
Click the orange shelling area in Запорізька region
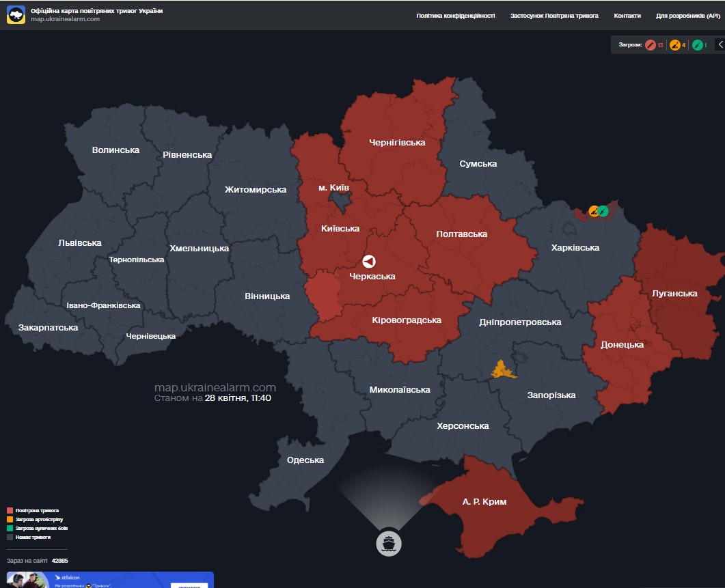coord(504,370)
